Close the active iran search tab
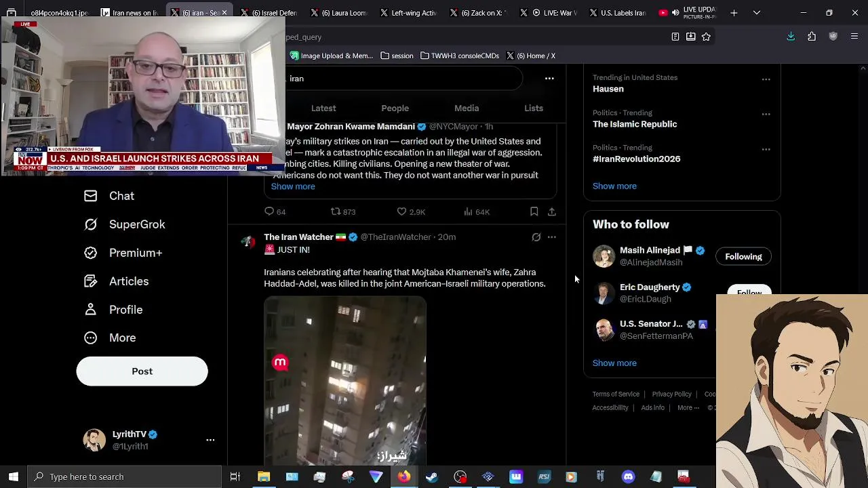This screenshot has width=868, height=488. 224,13
